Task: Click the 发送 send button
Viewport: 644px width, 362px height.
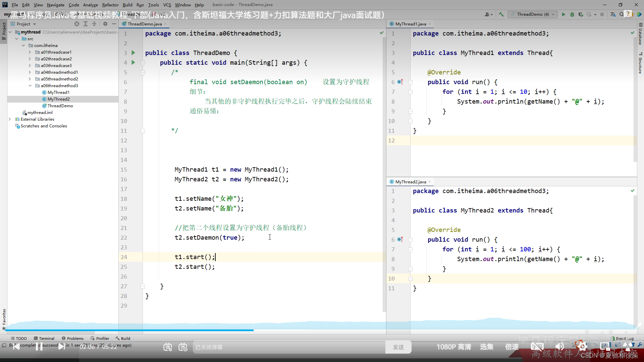Action: [x=398, y=347]
